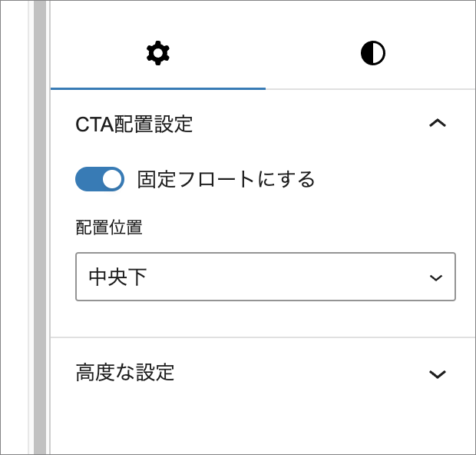This screenshot has height=455, width=476.
Task: Disable the 固定フロートにする toggle
Action: (100, 179)
